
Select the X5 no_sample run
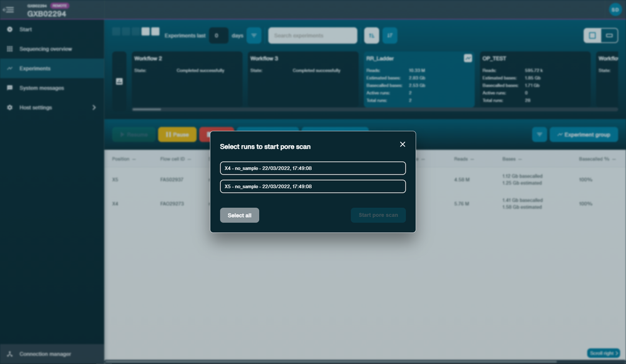tap(312, 186)
